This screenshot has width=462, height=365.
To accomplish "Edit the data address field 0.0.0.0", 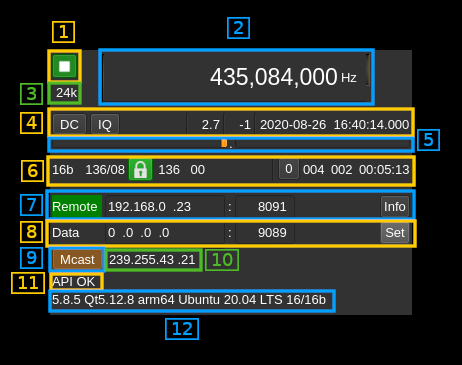I will click(165, 233).
